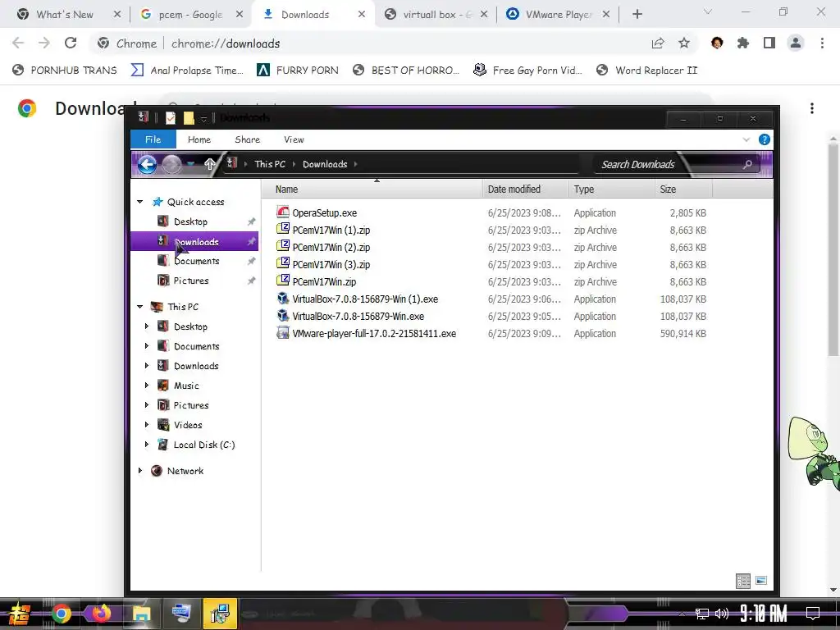Open the Home ribbon tab

[199, 139]
